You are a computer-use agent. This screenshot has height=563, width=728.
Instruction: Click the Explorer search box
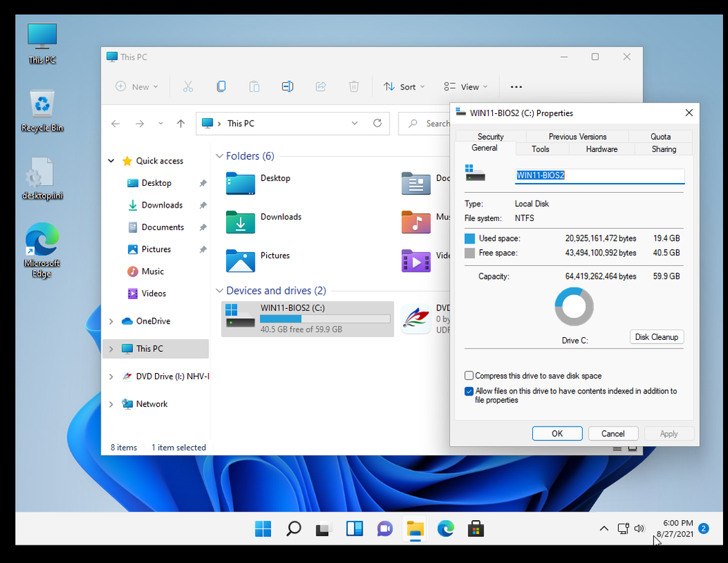pos(425,123)
